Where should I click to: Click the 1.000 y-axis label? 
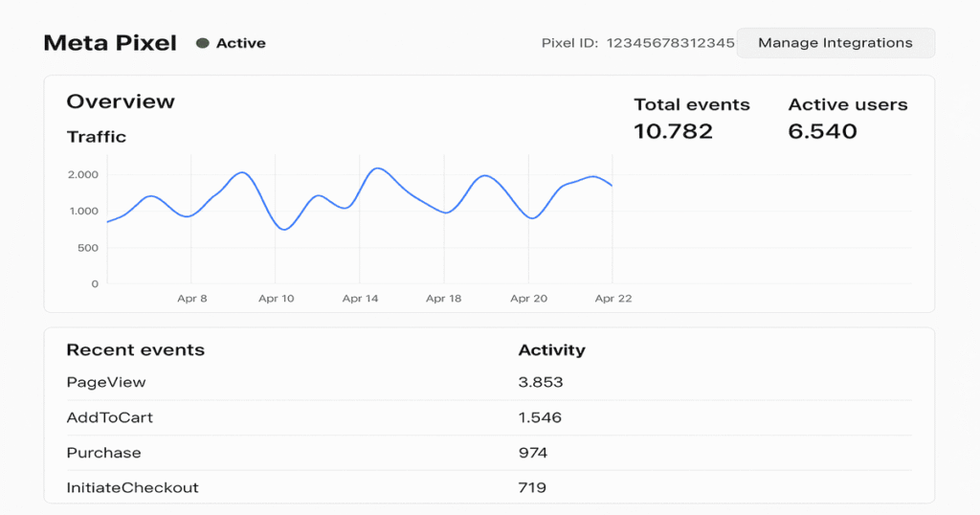[x=83, y=211]
